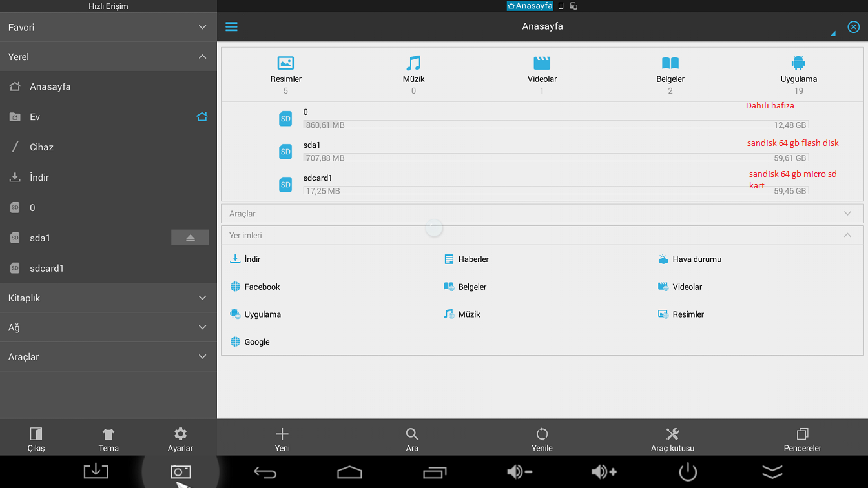
Task: Open the Müzik bookmark
Action: (462, 314)
